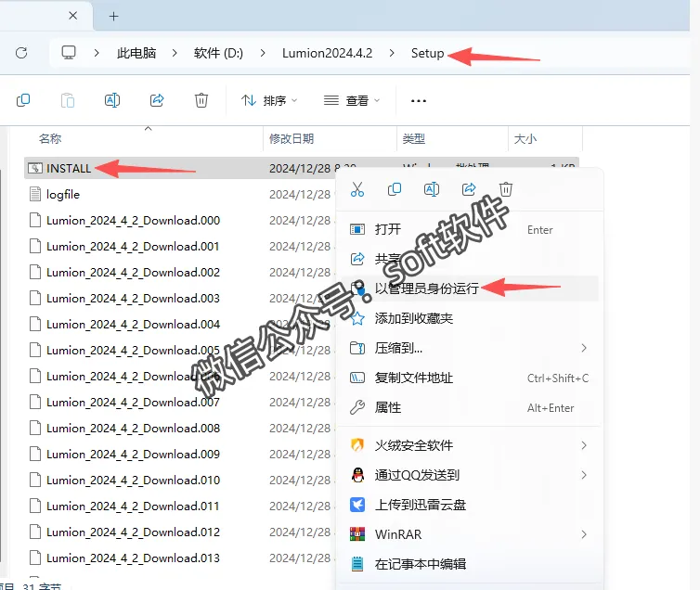Viewport: 700px width, 590px height.
Task: Select file Lumion_2024_4_2_Download.000
Action: [x=133, y=220]
